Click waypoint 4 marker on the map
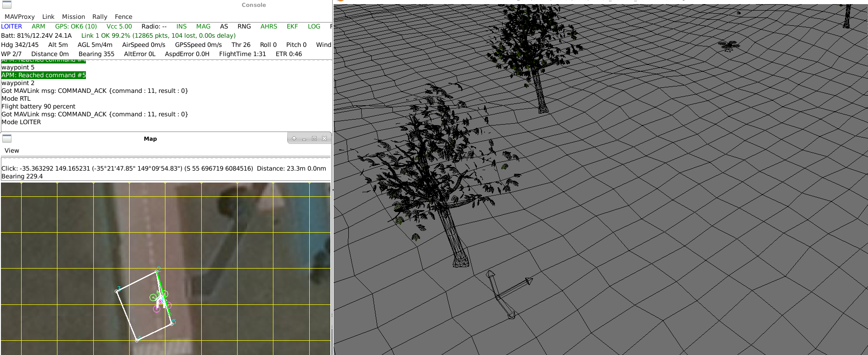This screenshot has width=868, height=355. (x=137, y=339)
